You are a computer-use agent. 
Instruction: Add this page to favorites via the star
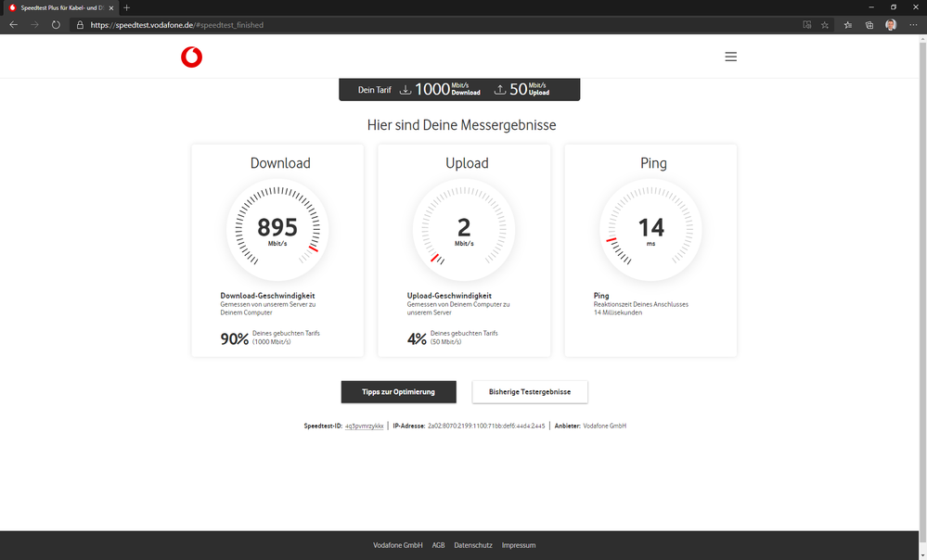(825, 25)
